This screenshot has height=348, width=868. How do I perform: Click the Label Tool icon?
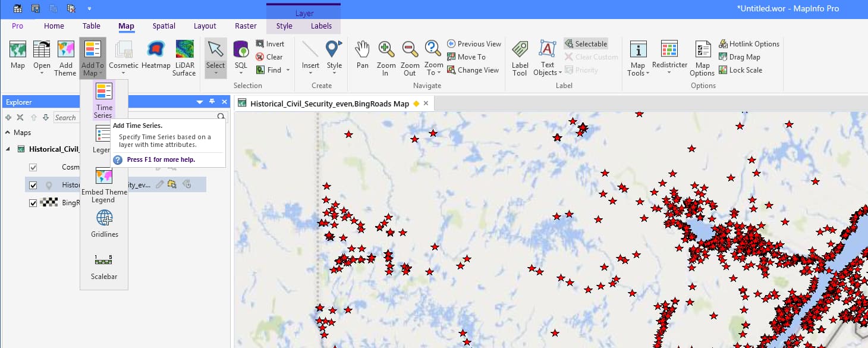519,57
